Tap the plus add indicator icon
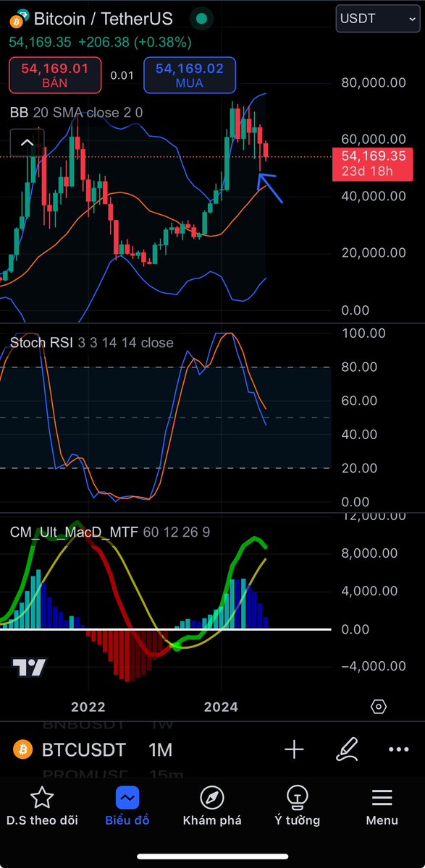 [294, 750]
